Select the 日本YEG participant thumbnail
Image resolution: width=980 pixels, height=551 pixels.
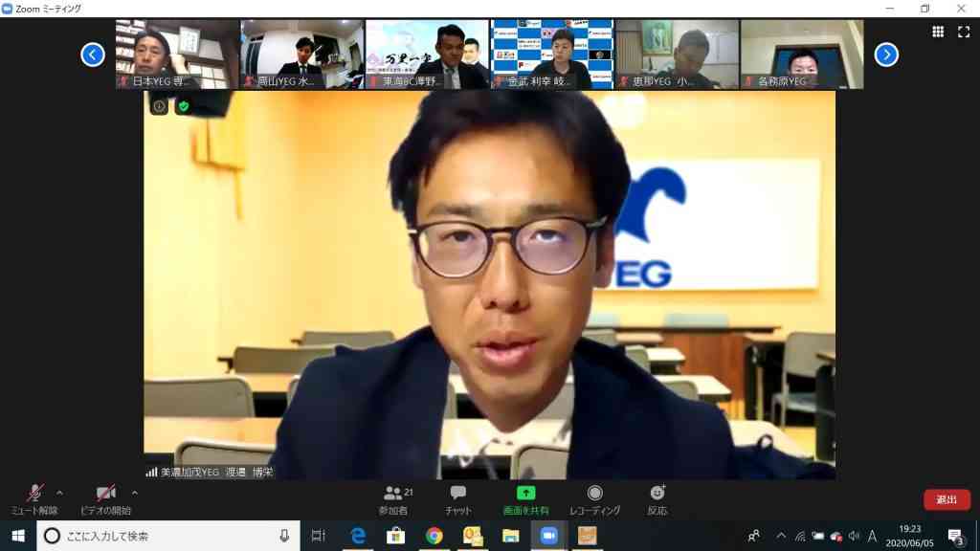[177, 55]
